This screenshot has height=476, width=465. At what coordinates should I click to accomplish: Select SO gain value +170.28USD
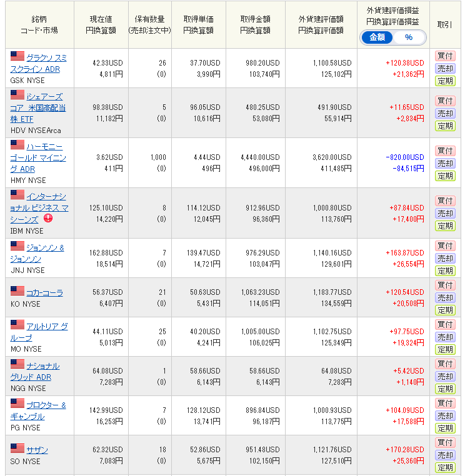tap(405, 450)
